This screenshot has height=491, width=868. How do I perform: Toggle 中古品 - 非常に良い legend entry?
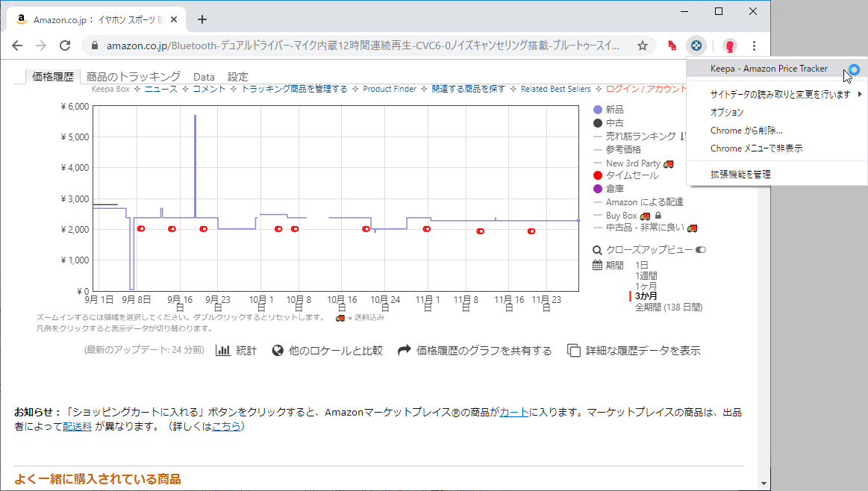click(x=645, y=228)
